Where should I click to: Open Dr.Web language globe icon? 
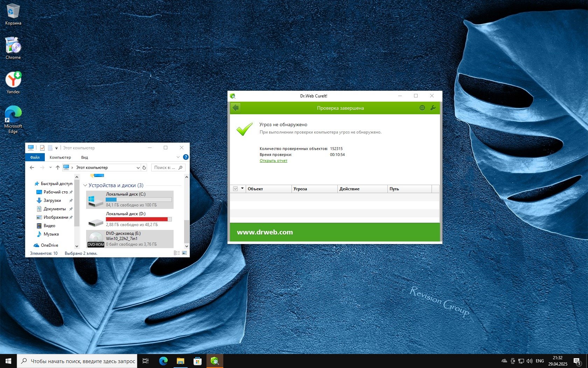pyautogui.click(x=422, y=108)
